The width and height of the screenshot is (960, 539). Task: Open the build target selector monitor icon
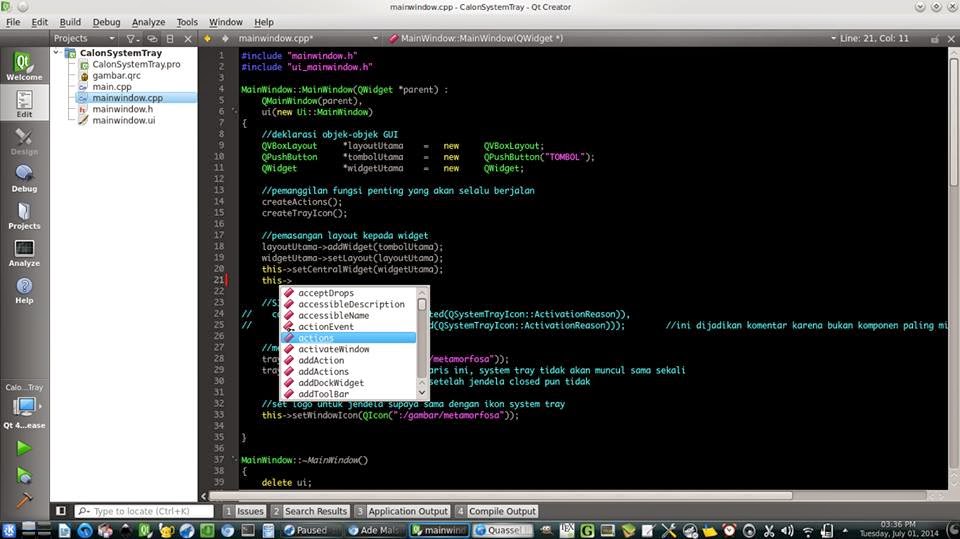click(x=24, y=406)
